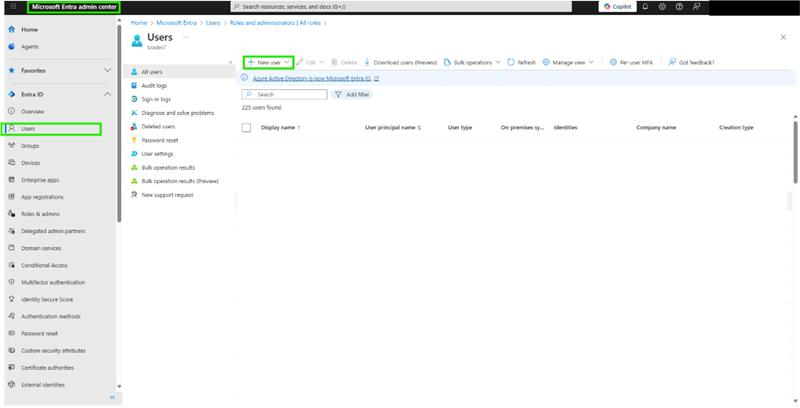Click the Add filter button
Viewport: 800px width, 408px height.
coord(352,94)
